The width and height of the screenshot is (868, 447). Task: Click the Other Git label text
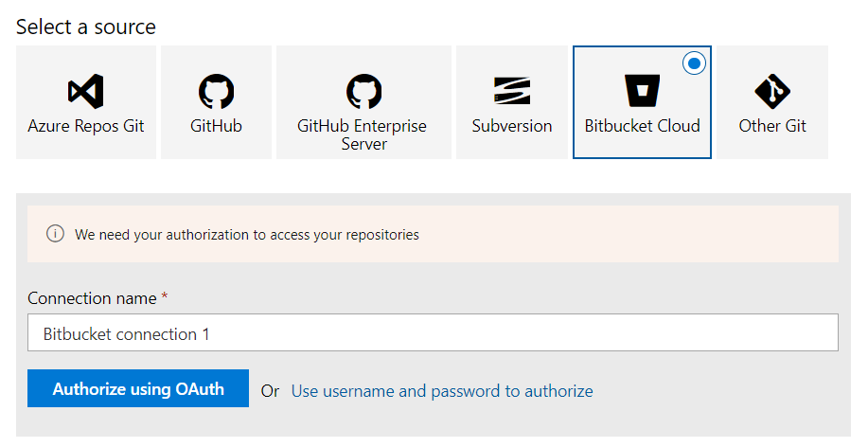(x=772, y=126)
